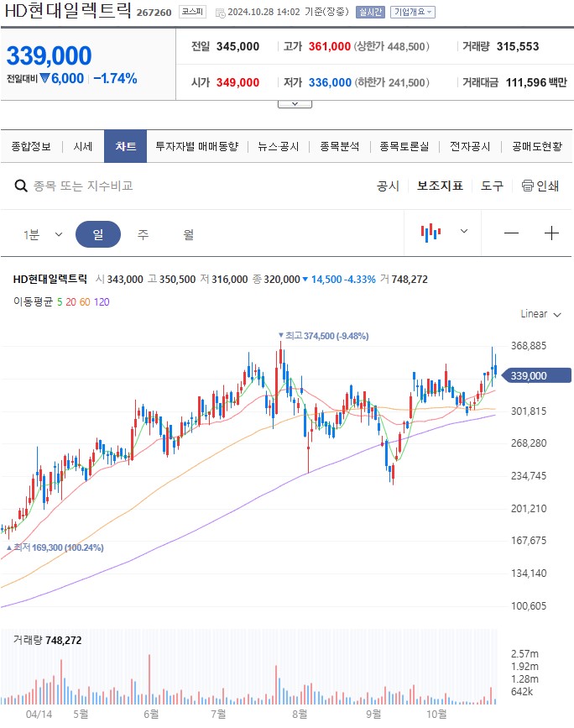
Task: Click the -1.74% change percentage
Action: (x=115, y=78)
